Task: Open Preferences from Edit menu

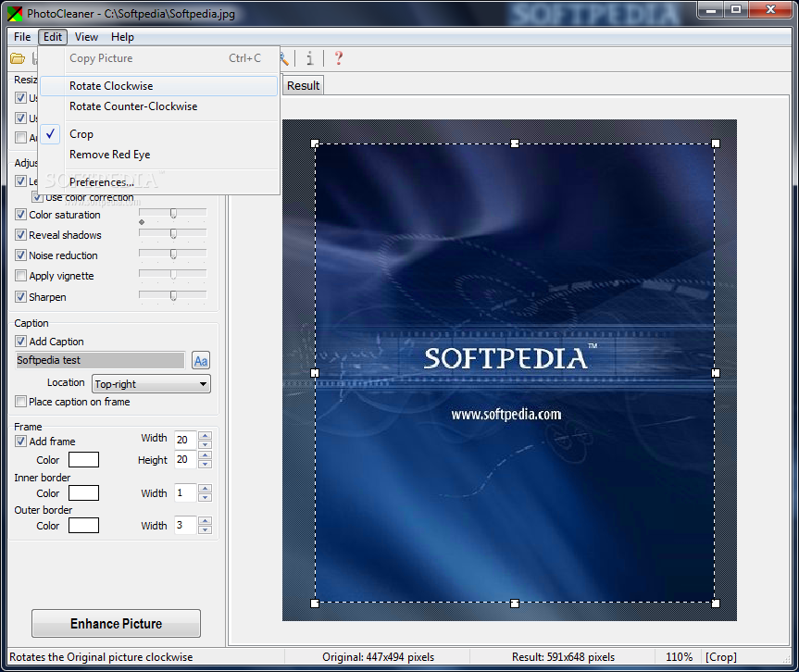Action: [158, 181]
